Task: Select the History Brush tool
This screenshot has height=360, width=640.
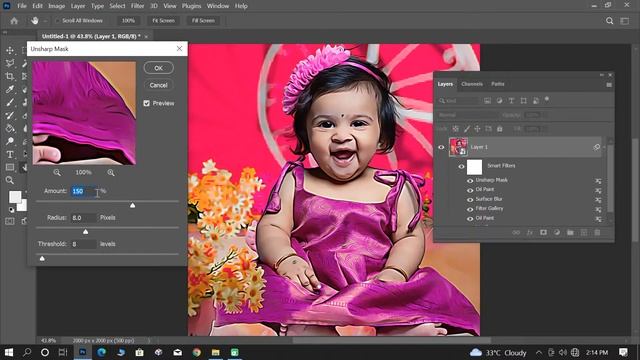Action: pos(10,116)
